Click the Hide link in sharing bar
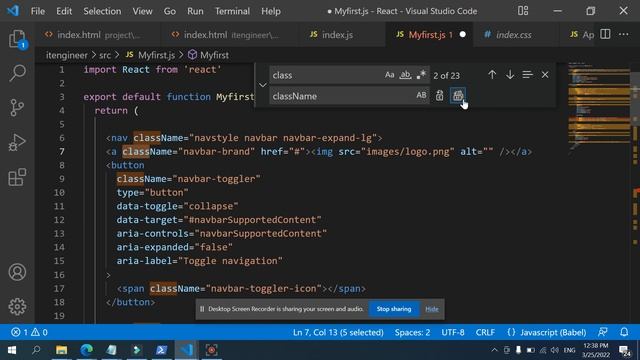Screen dimensions: 640x360 431,309
